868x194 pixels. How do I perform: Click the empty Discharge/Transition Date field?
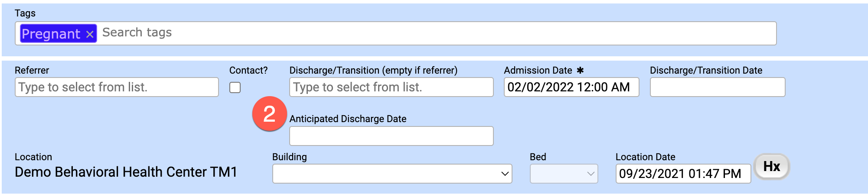717,87
